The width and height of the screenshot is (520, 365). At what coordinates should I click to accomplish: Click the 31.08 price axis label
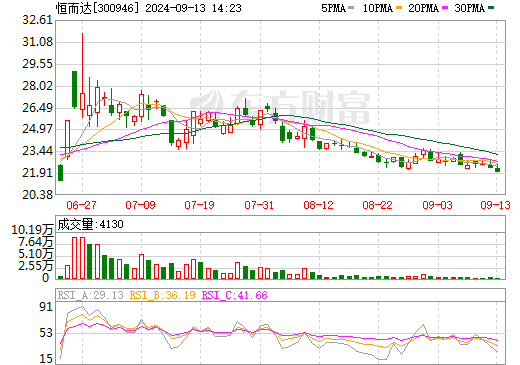coord(38,42)
